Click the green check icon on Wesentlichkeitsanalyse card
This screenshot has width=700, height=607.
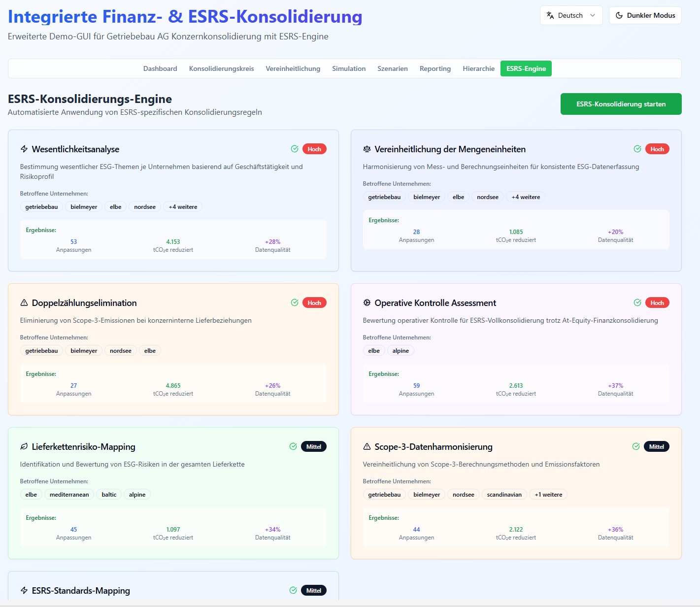[295, 149]
